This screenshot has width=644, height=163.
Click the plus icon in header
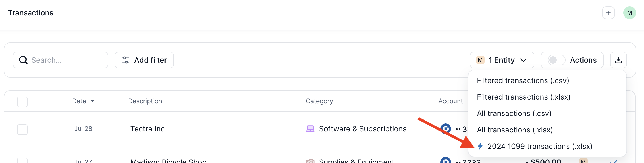(608, 13)
